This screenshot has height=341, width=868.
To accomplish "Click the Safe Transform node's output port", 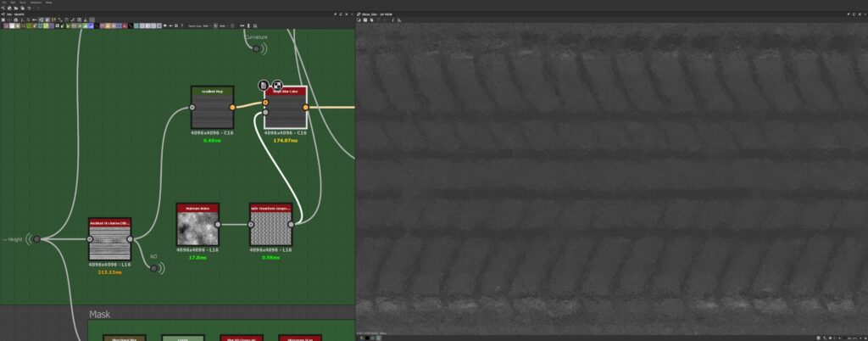I will [x=291, y=224].
